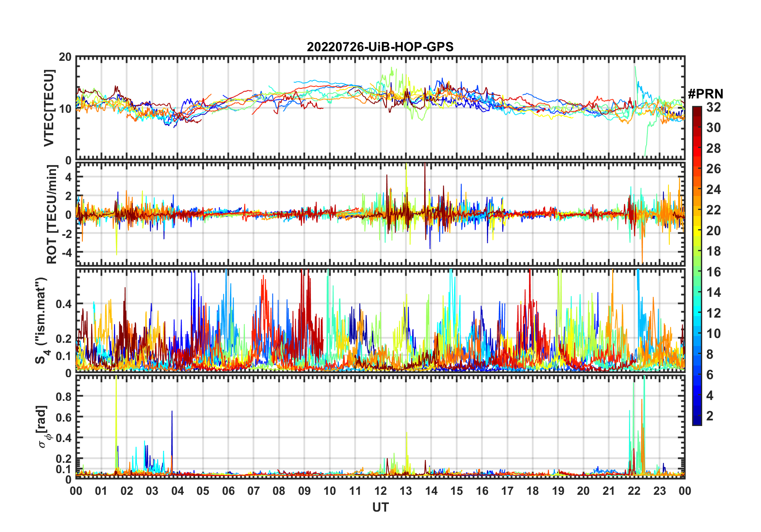Click the colorbar tick label 24

(x=713, y=190)
